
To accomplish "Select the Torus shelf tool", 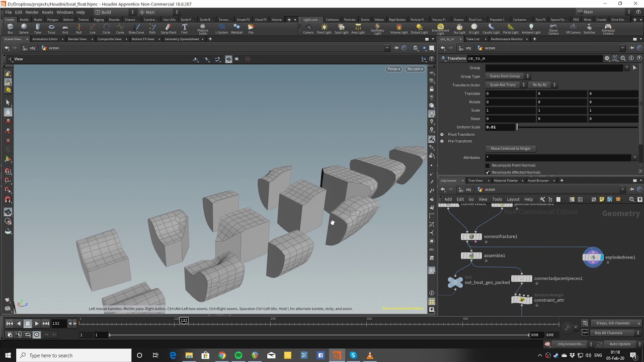I will click(51, 29).
